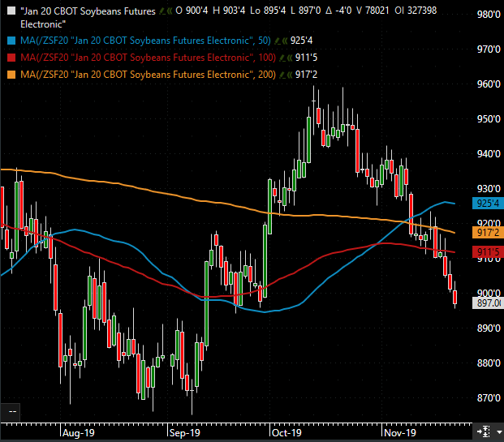Click edit pencil icon beside Soybeans Futures title

(162, 11)
